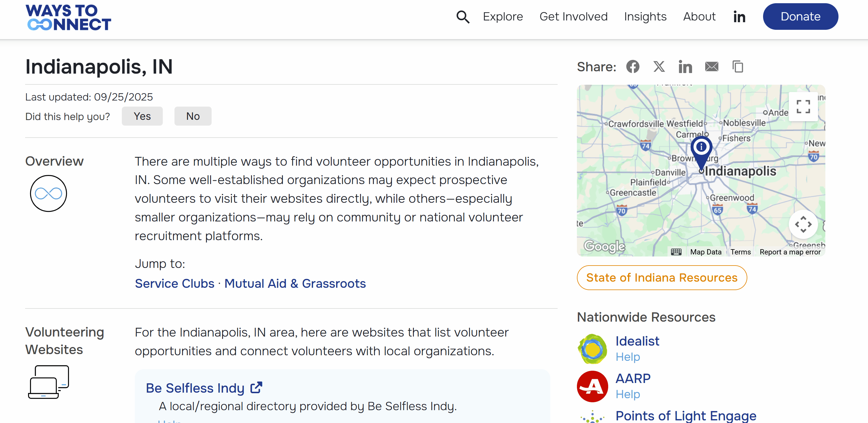868x423 pixels.
Task: Open the About menu
Action: pos(699,17)
